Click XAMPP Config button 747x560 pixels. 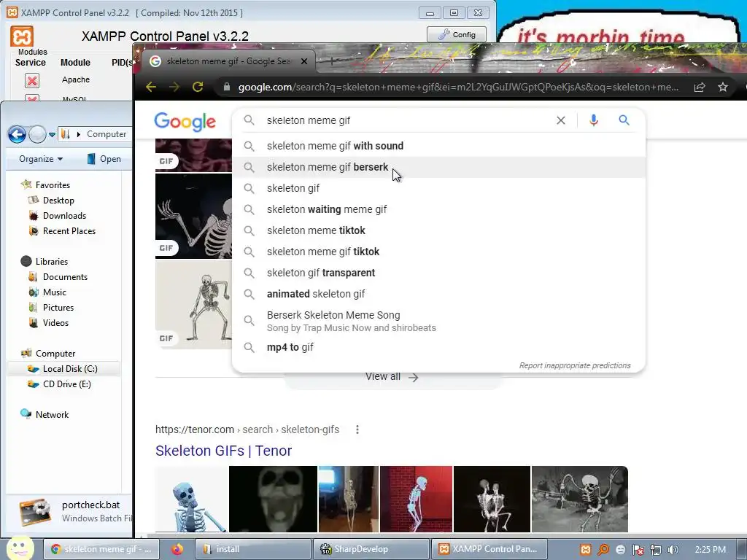pyautogui.click(x=457, y=34)
